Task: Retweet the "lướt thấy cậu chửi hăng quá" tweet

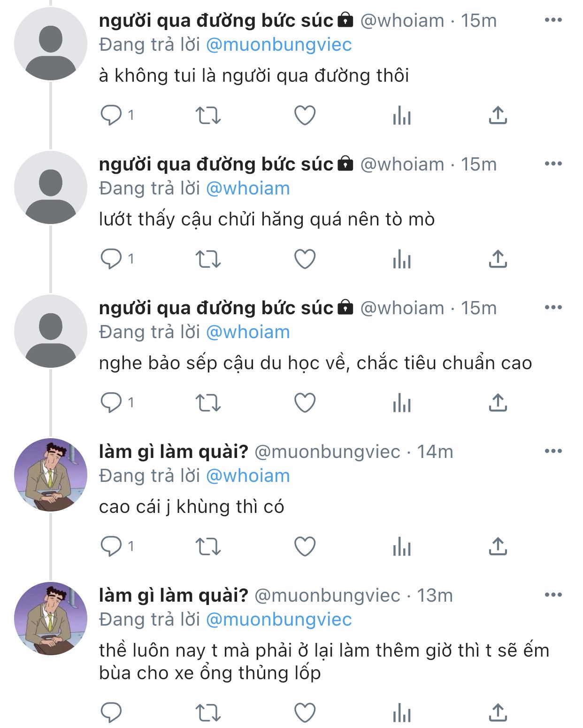Action: tap(207, 259)
